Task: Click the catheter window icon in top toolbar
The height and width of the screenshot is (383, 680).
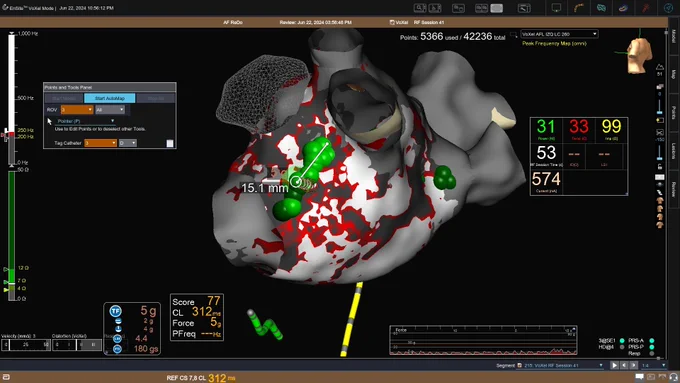Action: [524, 8]
